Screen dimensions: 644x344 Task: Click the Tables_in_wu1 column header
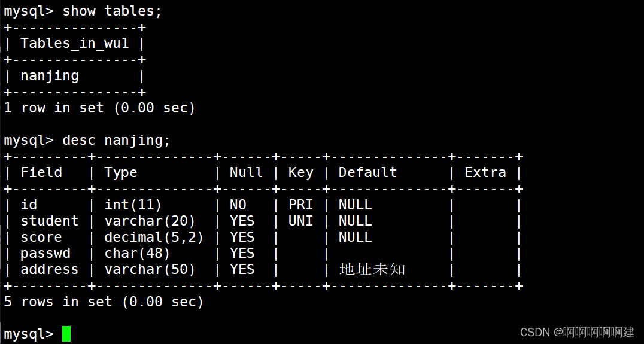click(x=74, y=43)
